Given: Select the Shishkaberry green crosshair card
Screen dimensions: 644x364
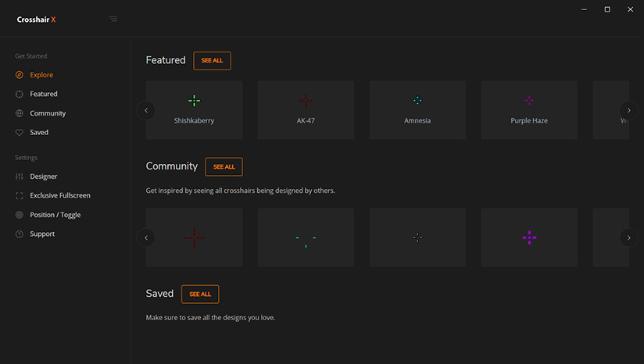Looking at the screenshot, I should pos(194,110).
